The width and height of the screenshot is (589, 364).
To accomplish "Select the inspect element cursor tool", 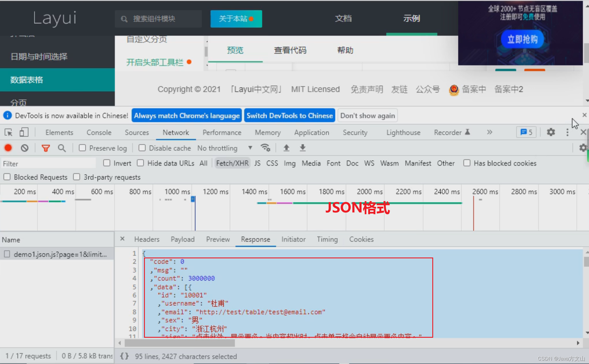I will 8,132.
